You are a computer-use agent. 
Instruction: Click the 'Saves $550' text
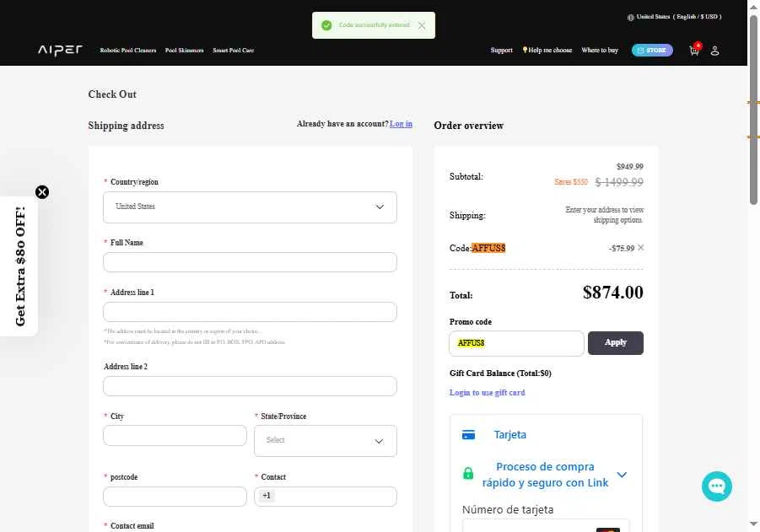pos(571,182)
